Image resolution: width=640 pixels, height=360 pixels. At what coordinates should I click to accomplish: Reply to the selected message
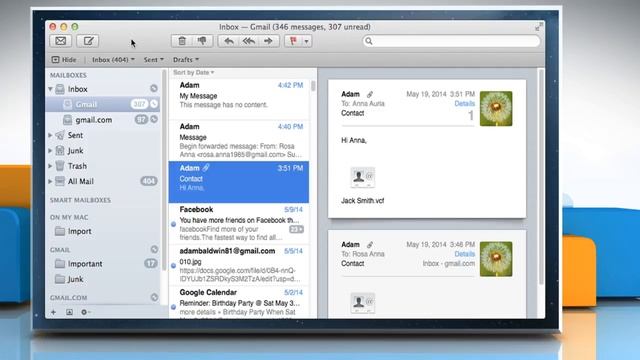point(229,41)
